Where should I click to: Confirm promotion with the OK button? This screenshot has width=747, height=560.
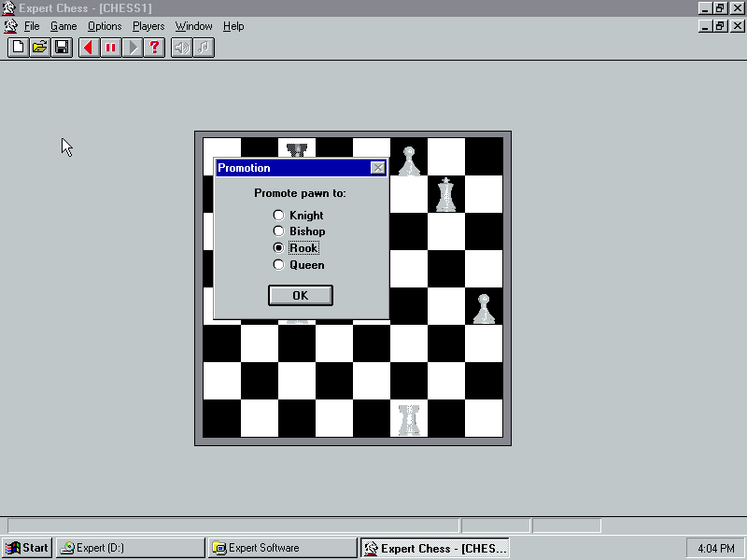coord(301,296)
